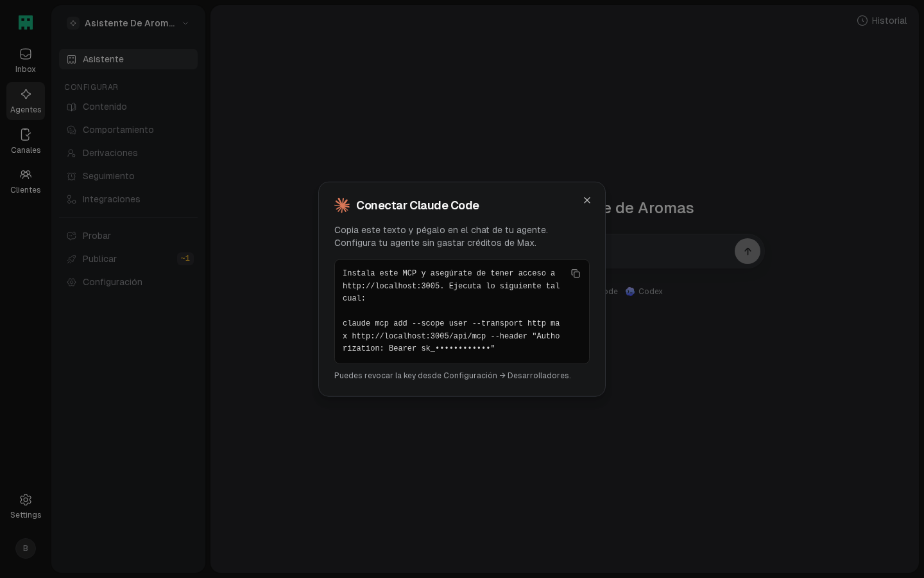924x578 pixels.
Task: Click the agent icon beside Asistente De Aromas
Action: click(x=73, y=23)
